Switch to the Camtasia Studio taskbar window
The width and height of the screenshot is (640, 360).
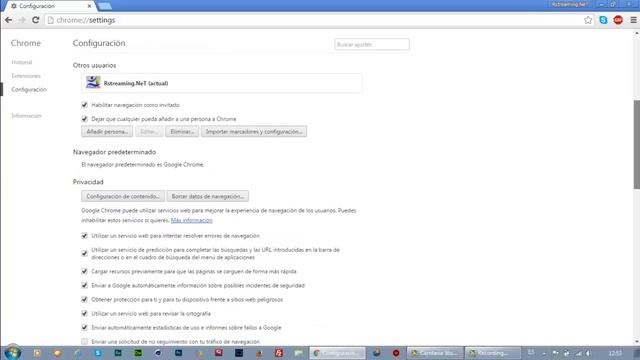pos(435,353)
